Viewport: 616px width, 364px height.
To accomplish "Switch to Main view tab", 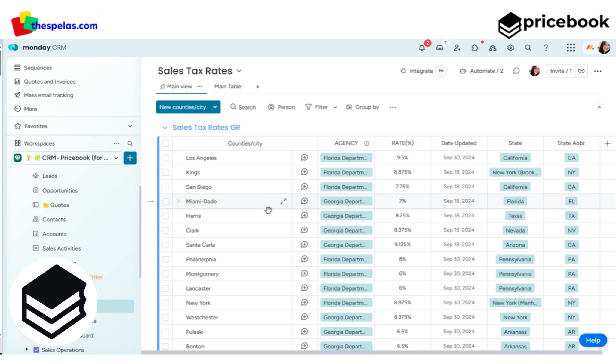I will coord(179,87).
